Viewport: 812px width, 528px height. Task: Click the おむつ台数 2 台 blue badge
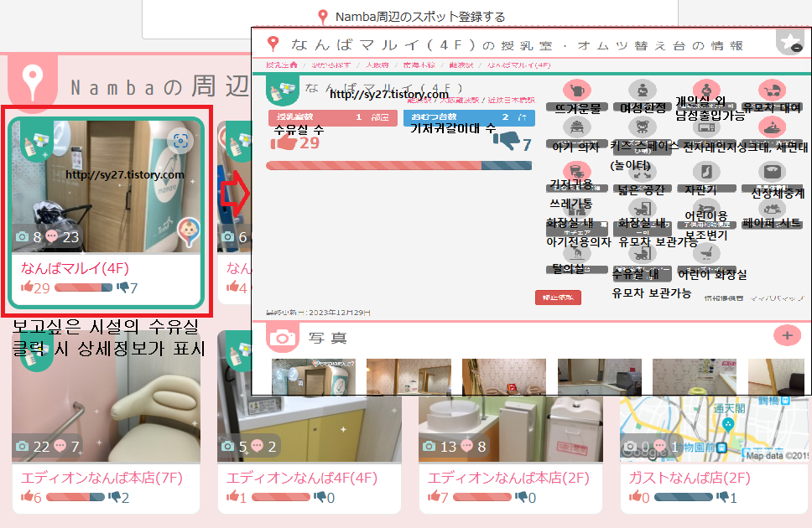tap(469, 117)
